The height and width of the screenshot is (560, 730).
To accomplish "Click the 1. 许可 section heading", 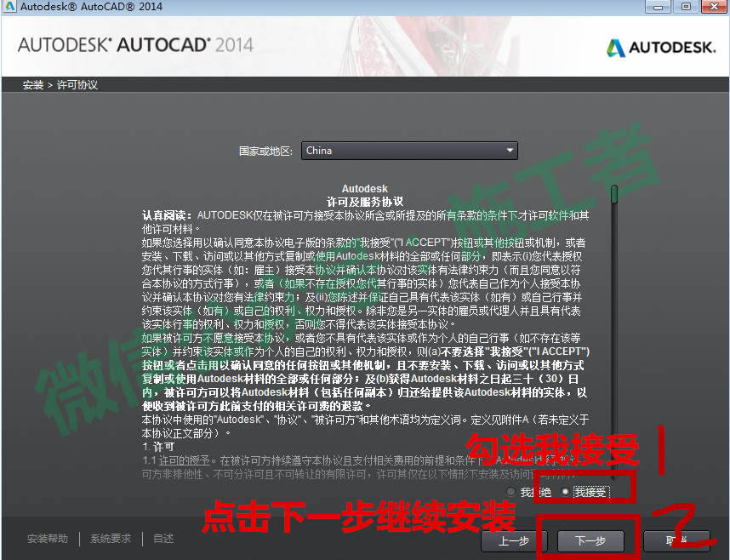I will tap(158, 447).
